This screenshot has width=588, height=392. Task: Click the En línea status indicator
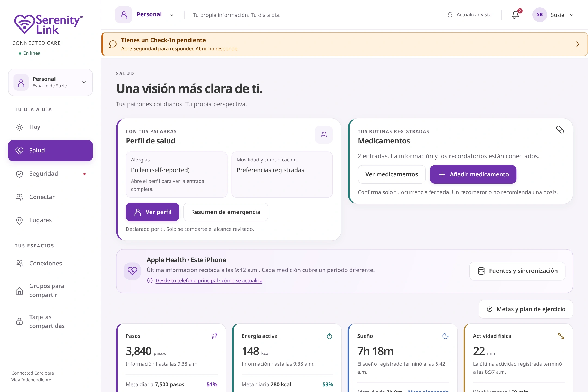tap(29, 53)
